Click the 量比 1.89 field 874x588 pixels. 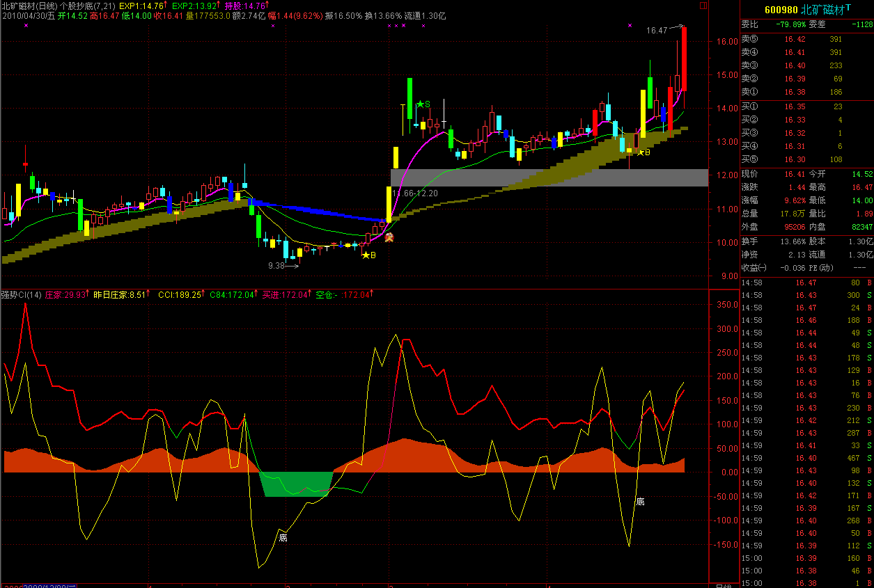(841, 214)
